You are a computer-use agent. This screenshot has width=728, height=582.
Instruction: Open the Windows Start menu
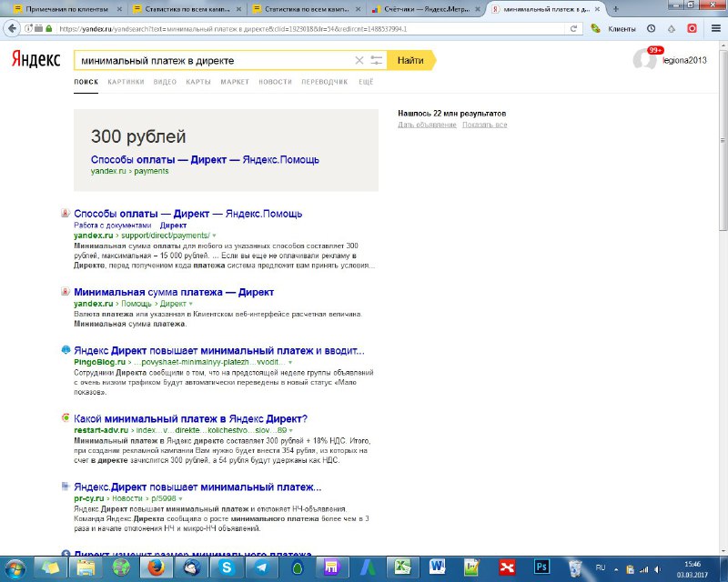point(15,568)
